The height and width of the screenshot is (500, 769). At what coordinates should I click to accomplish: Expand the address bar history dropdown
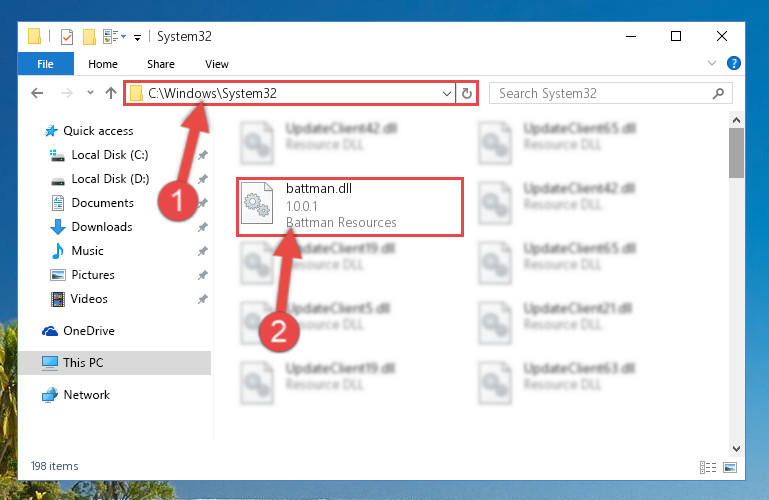446,93
